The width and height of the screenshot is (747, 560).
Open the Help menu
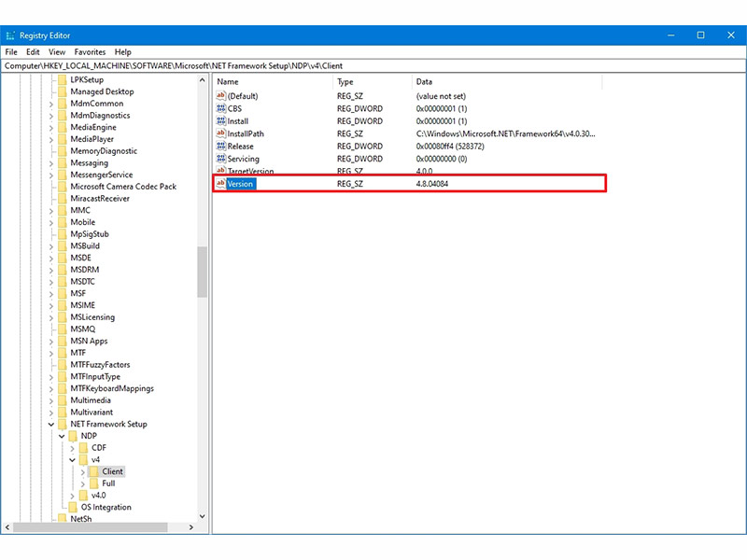point(123,52)
